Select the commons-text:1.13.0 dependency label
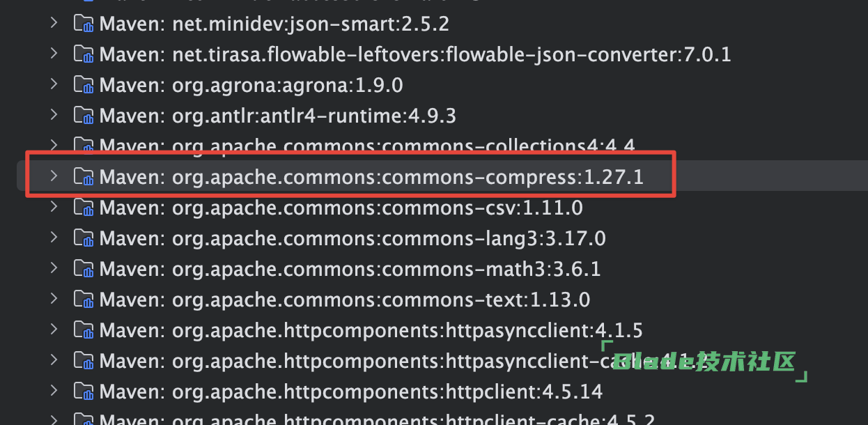 [345, 300]
